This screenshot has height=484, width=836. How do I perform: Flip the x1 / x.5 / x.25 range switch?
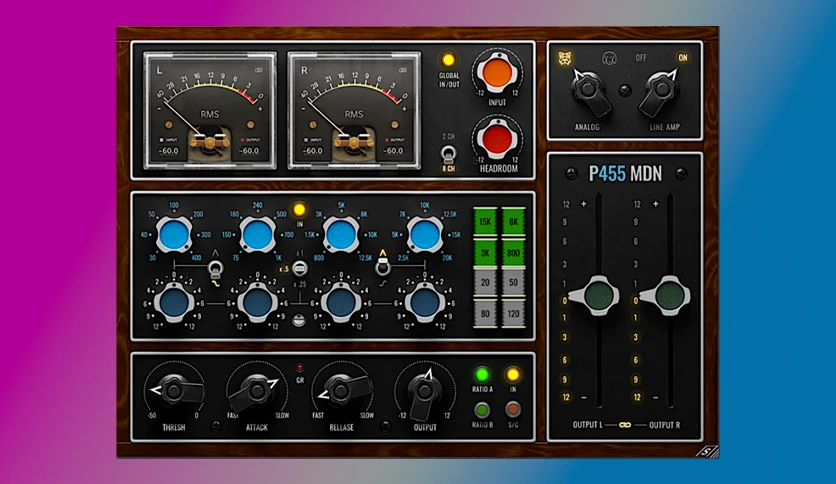point(300,268)
